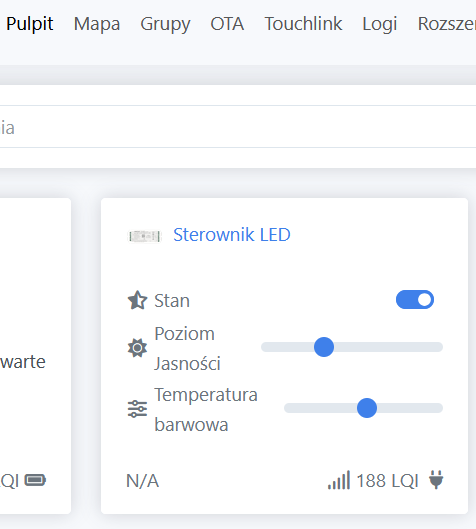Click the star icon beside Stan
This screenshot has width=476, height=529.
pyautogui.click(x=137, y=300)
